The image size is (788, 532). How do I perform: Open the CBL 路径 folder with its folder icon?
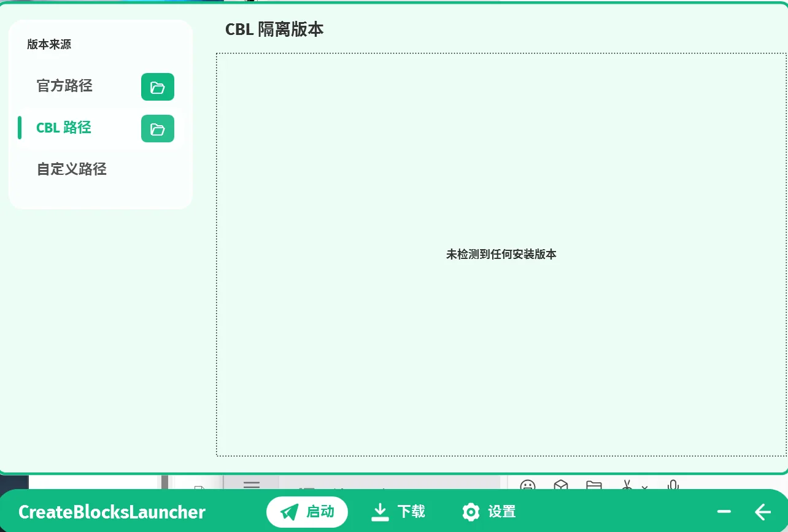click(x=158, y=129)
